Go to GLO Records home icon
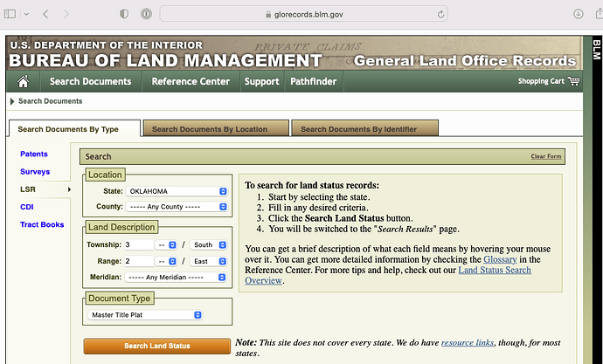 tap(23, 81)
